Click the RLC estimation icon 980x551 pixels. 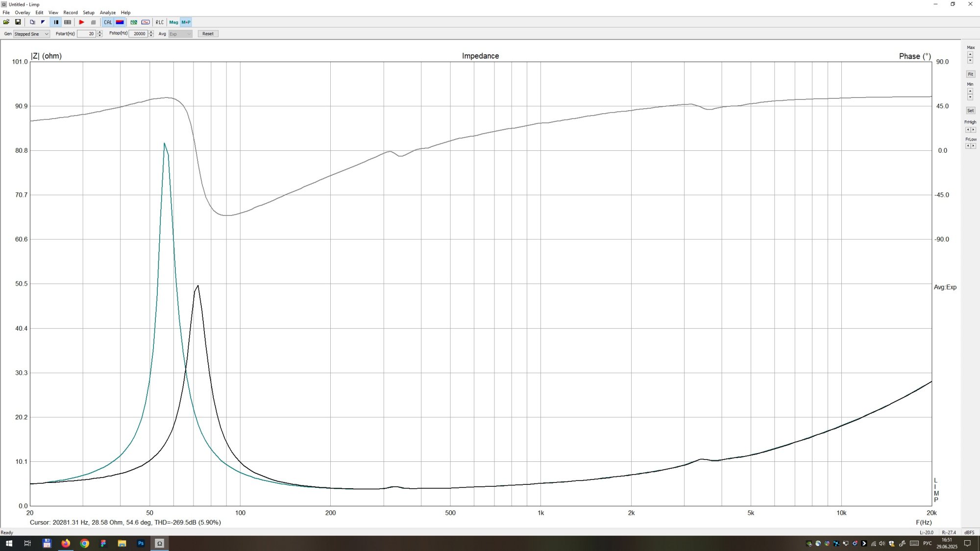pyautogui.click(x=160, y=22)
